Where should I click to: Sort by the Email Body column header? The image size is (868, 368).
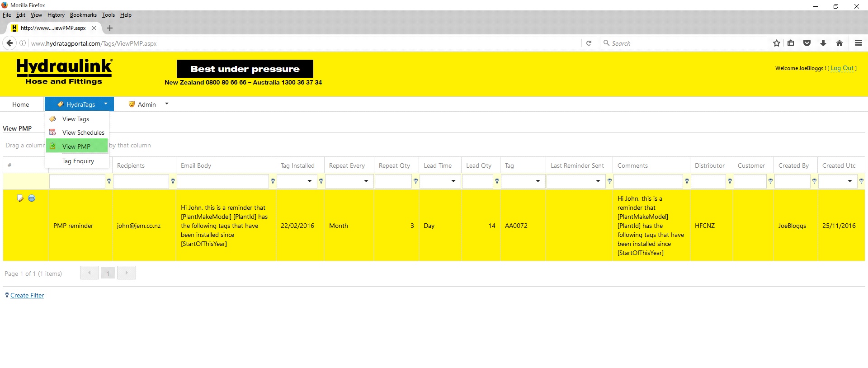pos(226,165)
